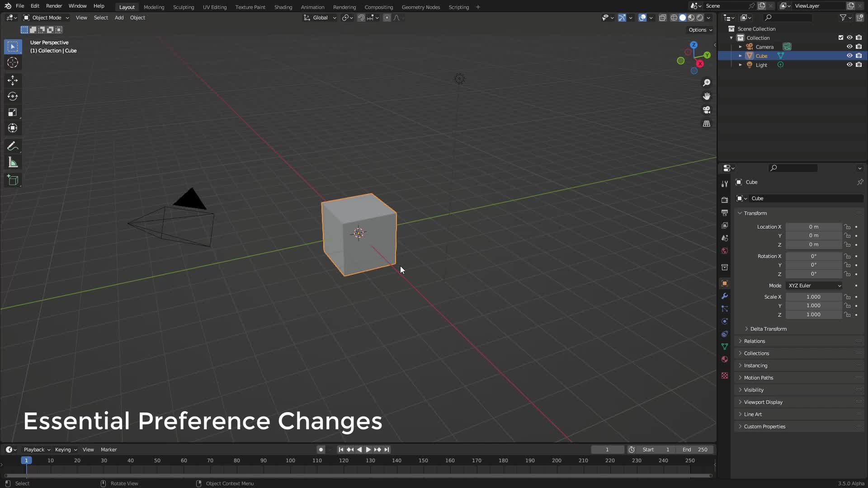
Task: Pick the Add Cube tool
Action: (13, 180)
